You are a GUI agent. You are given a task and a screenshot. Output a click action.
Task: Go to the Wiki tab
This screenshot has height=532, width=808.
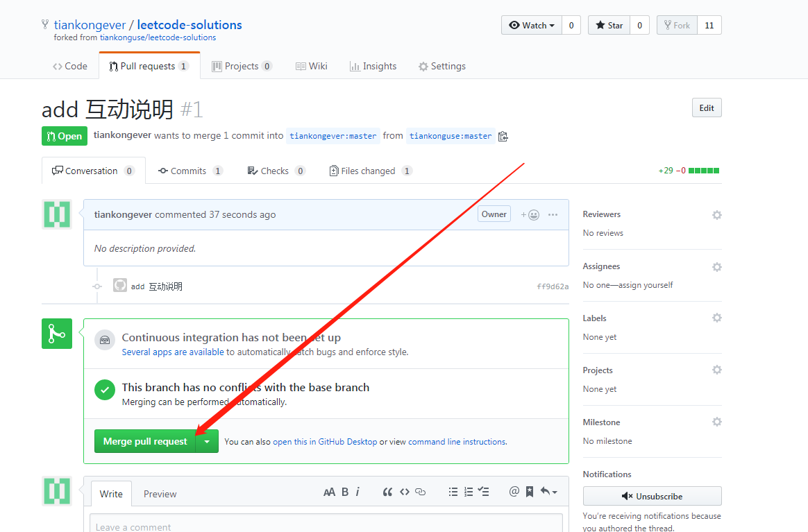311,66
